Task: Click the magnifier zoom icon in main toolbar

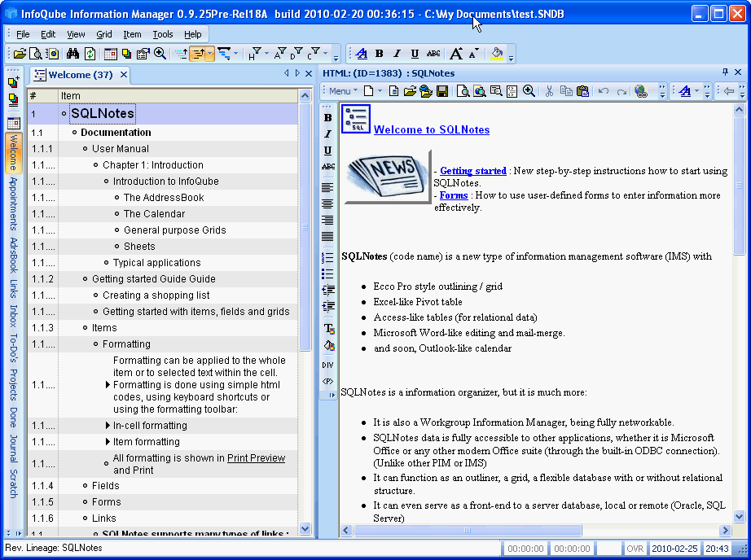Action: coord(160,54)
